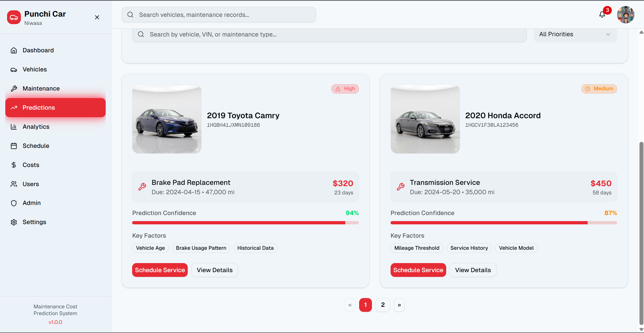
Task: Jump to the last page with double arrows
Action: pyautogui.click(x=399, y=305)
